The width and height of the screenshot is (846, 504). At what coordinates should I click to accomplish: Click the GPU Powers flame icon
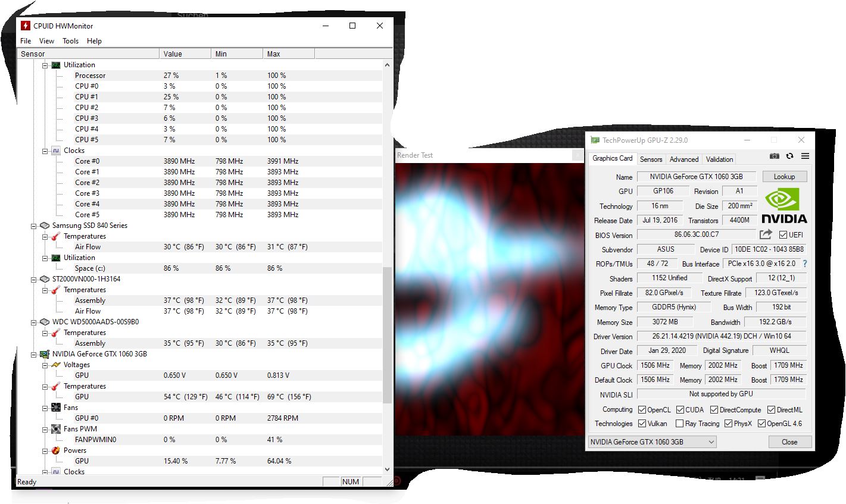56,450
